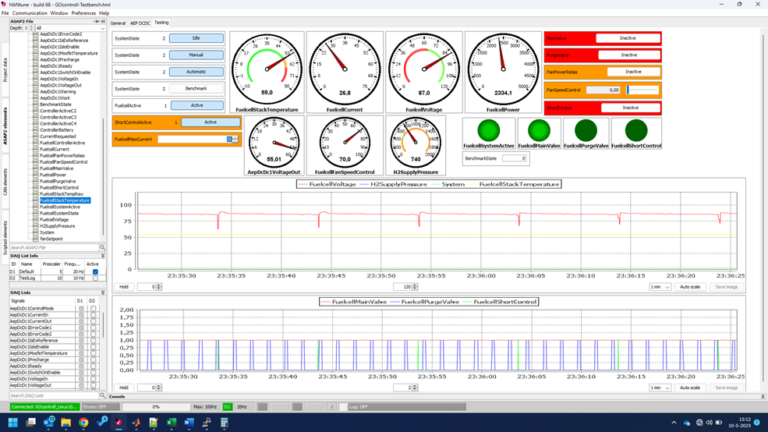Check D2 box for AepDcDc1MosfetTemperature
Screen dimensions: 768x432
click(93, 353)
